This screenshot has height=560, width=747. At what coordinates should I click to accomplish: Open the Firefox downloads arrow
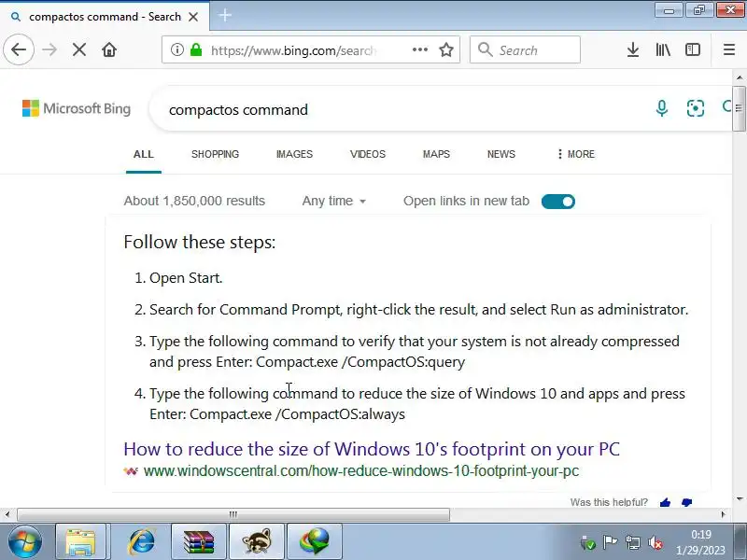633,49
